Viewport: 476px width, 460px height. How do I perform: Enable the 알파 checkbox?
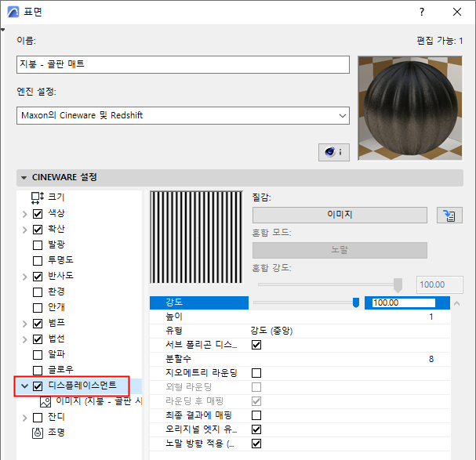pyautogui.click(x=38, y=355)
